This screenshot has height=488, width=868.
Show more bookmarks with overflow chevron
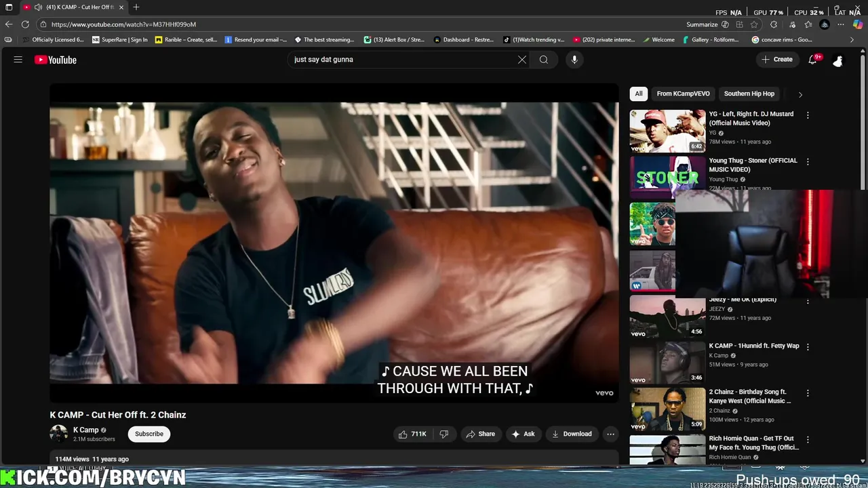pyautogui.click(x=852, y=40)
